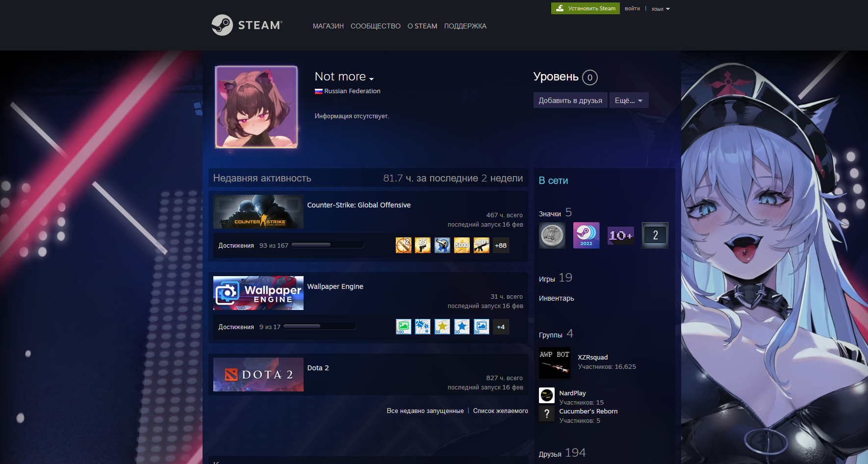Open the CS:GO '1000' rifle achievement icon

[x=482, y=245]
